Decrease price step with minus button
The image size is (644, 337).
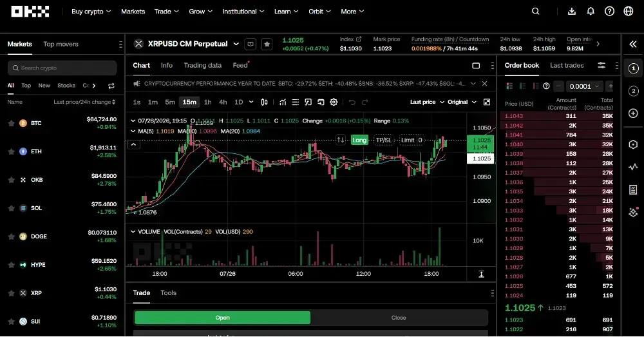click(558, 86)
